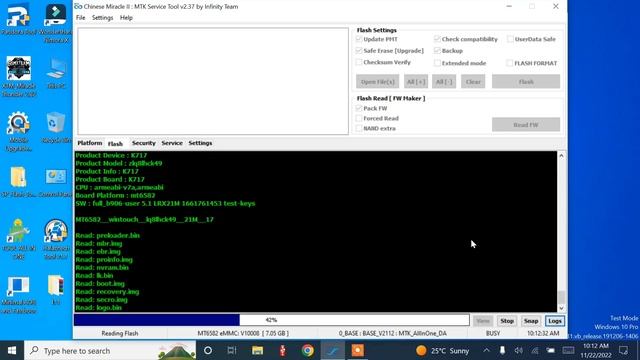Open network status icon in system tray
The image size is (640, 360).
click(535, 351)
